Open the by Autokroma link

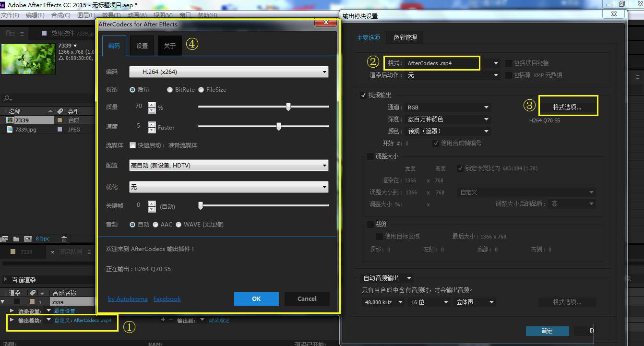coord(128,299)
